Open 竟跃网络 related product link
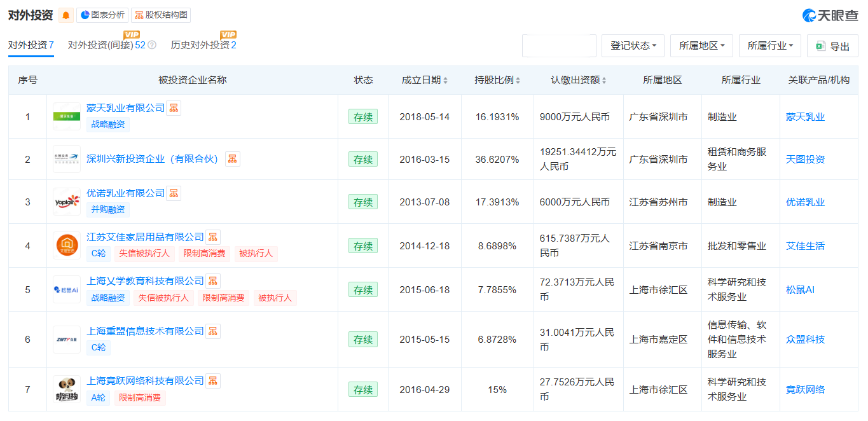This screenshot has width=868, height=421. 805,390
